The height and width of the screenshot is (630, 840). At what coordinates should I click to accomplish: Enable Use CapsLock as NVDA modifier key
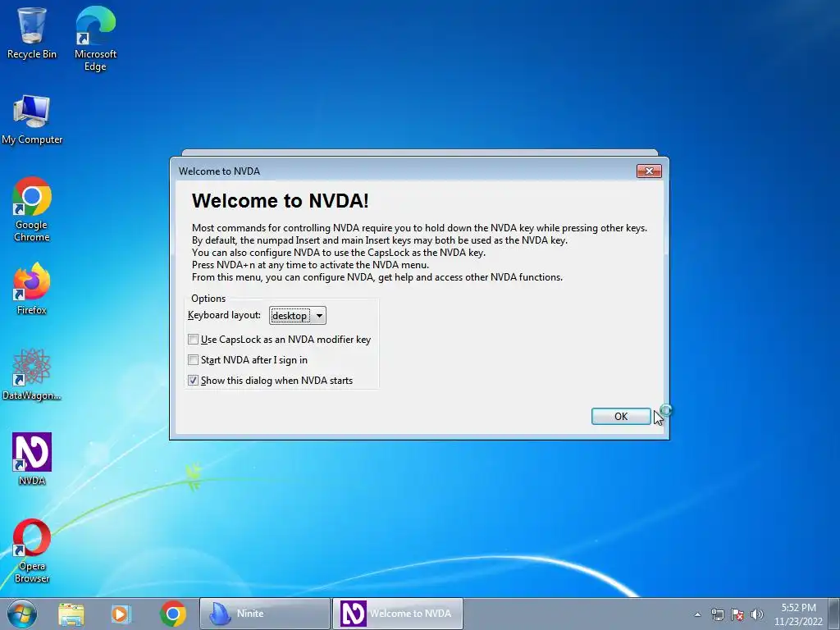click(x=194, y=339)
